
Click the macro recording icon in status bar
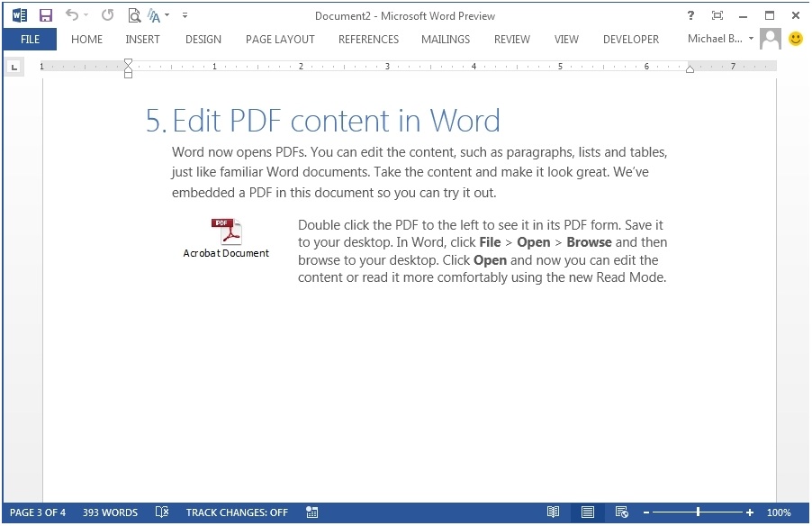[311, 512]
